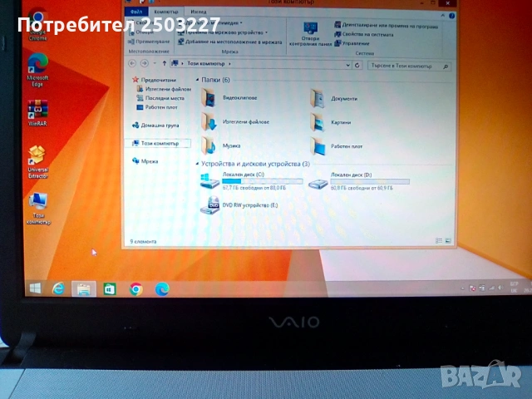Click Свойства на системата
This screenshot has width=532, height=399.
[364, 34]
